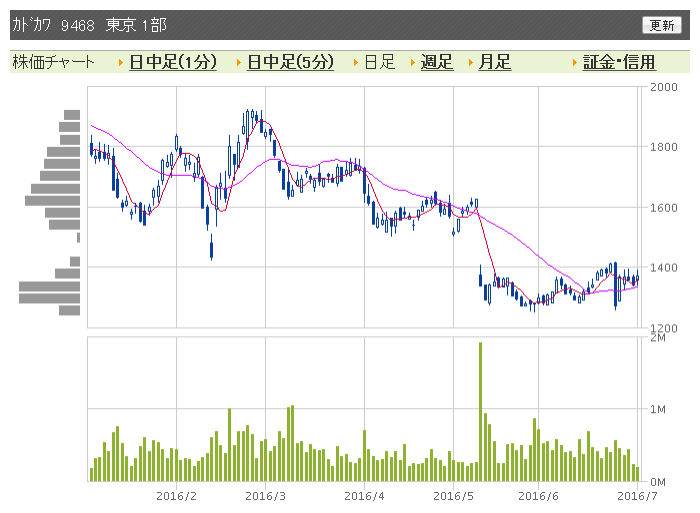Click the 1600 price axis label
Screen dimensions: 700x513
[x=663, y=208]
